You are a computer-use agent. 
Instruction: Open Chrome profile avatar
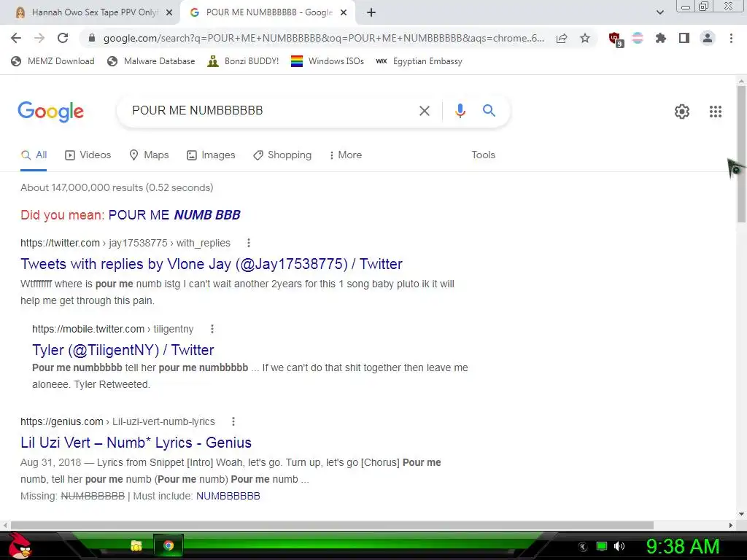(708, 38)
